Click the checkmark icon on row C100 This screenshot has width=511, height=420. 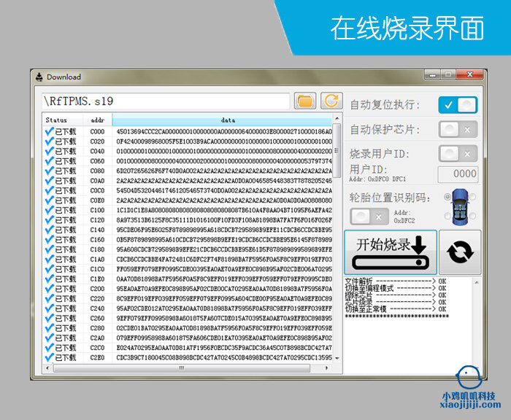point(50,210)
